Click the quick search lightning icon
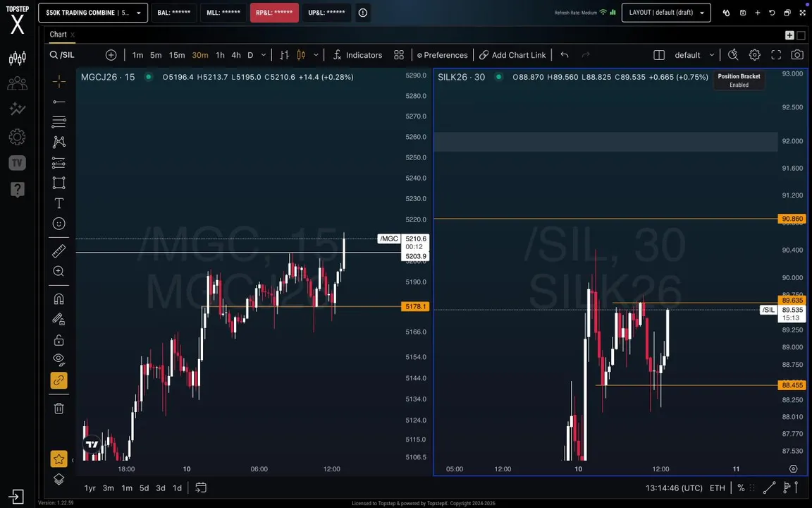 733,55
